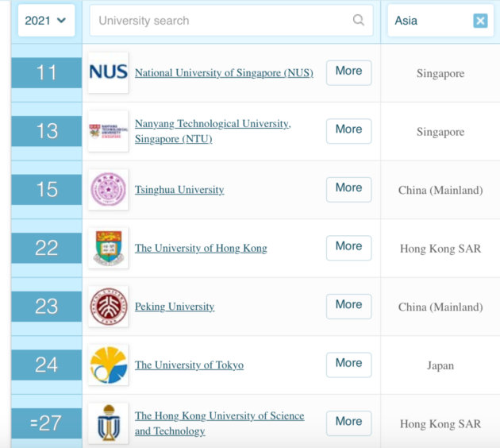Screen dimensions: 500x448
Task: Select rank 13 cell
Action: (x=47, y=131)
